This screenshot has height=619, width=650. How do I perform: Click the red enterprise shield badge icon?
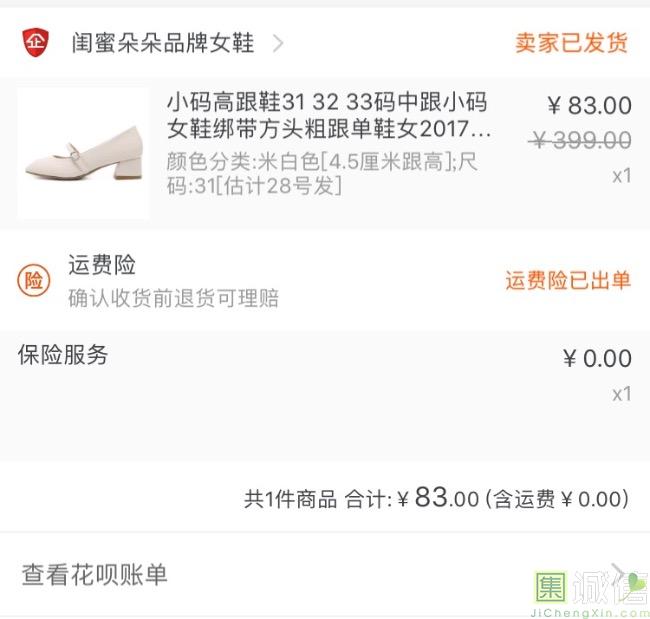click(x=35, y=43)
